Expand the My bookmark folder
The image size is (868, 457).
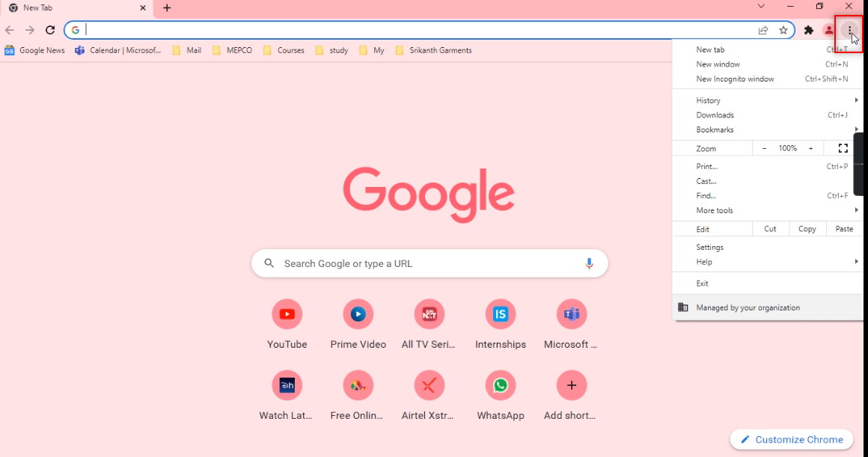[372, 50]
